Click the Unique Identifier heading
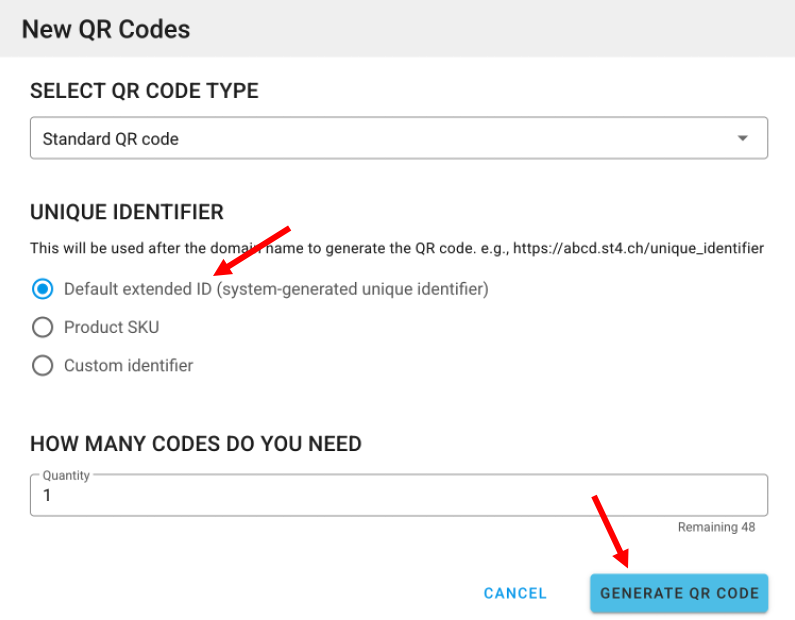 tap(127, 212)
